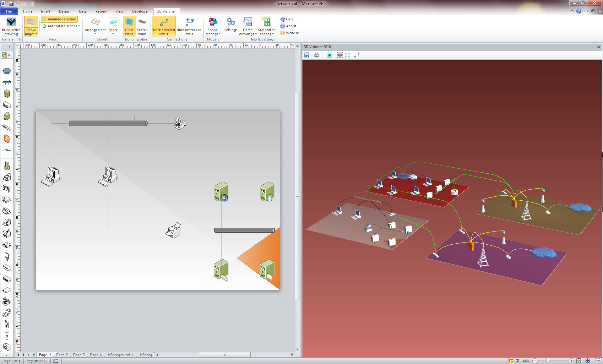603x364 pixels.
Task: Switch to Page-2 sheet tab
Action: click(62, 355)
